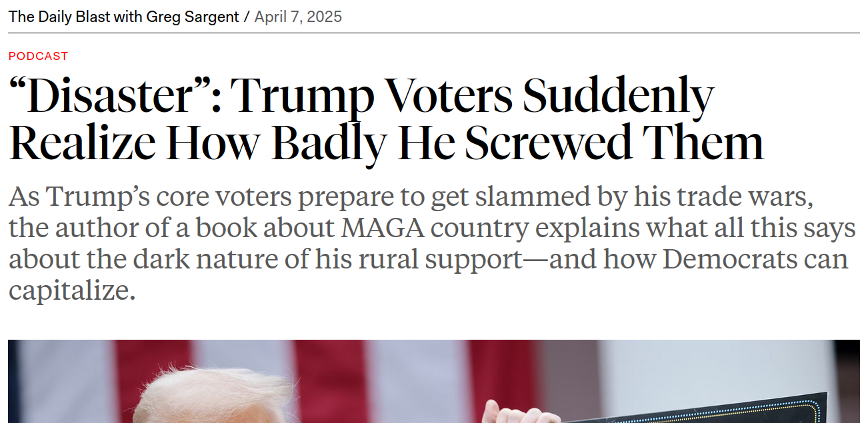The width and height of the screenshot is (868, 423).
Task: Open the hero photo below the article summary
Action: click(434, 381)
